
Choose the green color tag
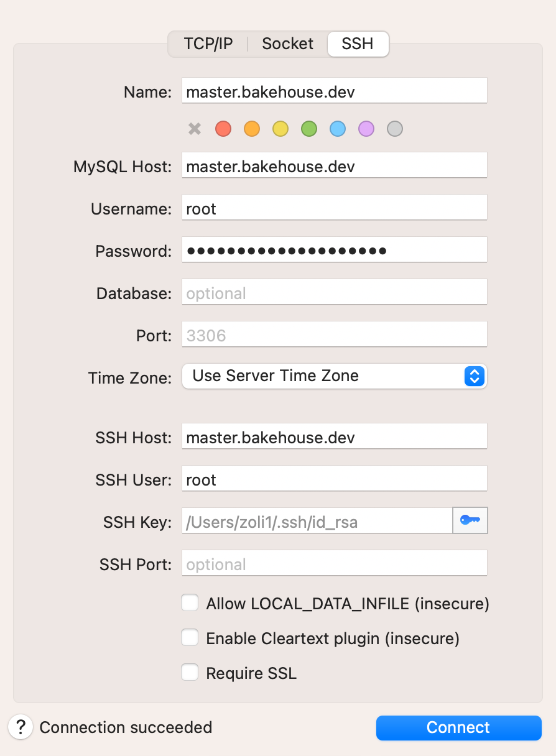309,129
